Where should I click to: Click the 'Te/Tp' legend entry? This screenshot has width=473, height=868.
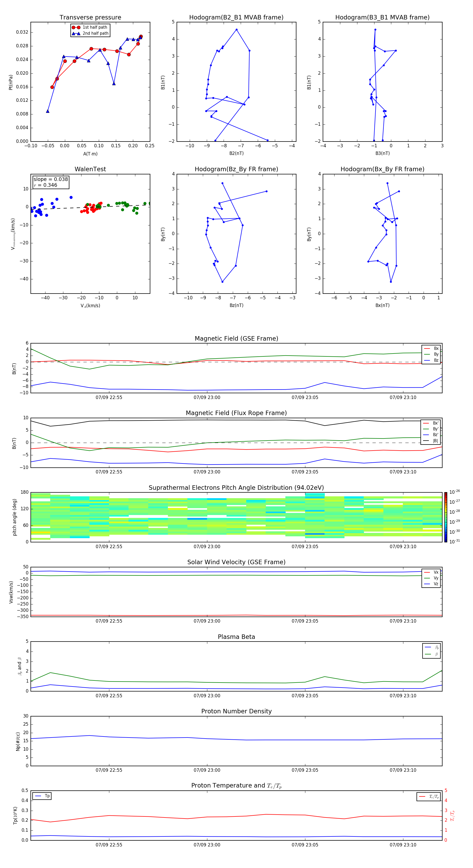(x=429, y=796)
